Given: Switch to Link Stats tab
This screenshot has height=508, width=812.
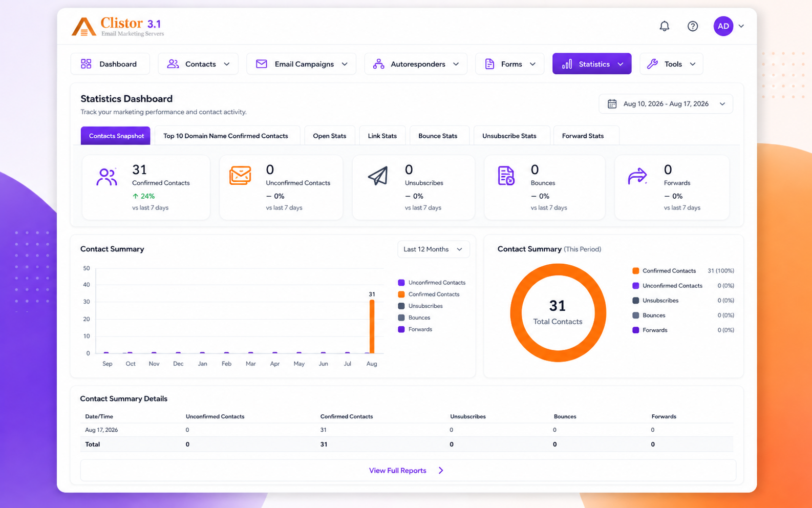Looking at the screenshot, I should (382, 136).
